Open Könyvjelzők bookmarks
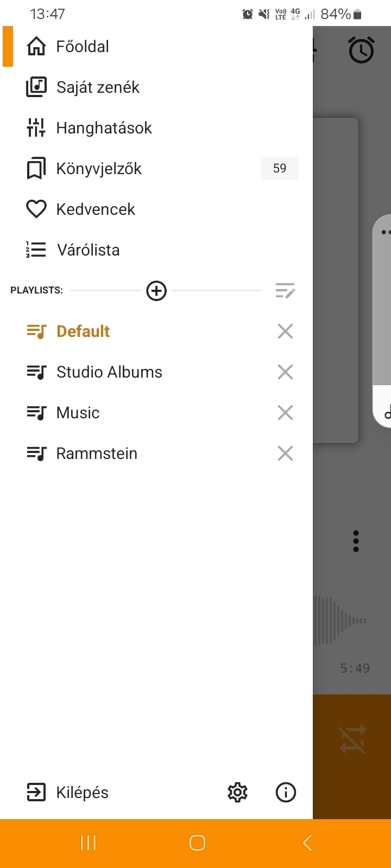 coord(99,169)
